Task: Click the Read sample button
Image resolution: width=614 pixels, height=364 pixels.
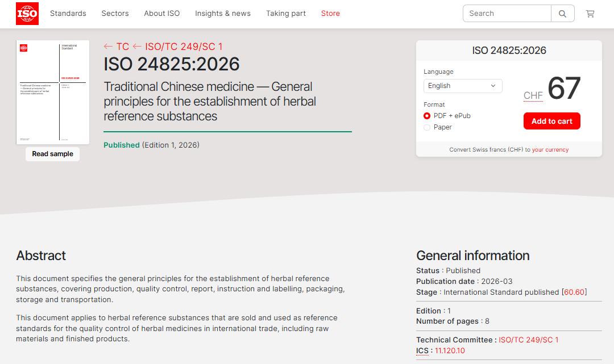Action: click(52, 154)
